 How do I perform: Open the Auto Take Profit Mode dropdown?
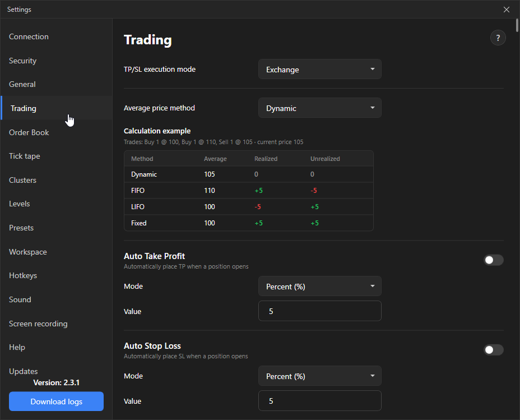pyautogui.click(x=320, y=287)
